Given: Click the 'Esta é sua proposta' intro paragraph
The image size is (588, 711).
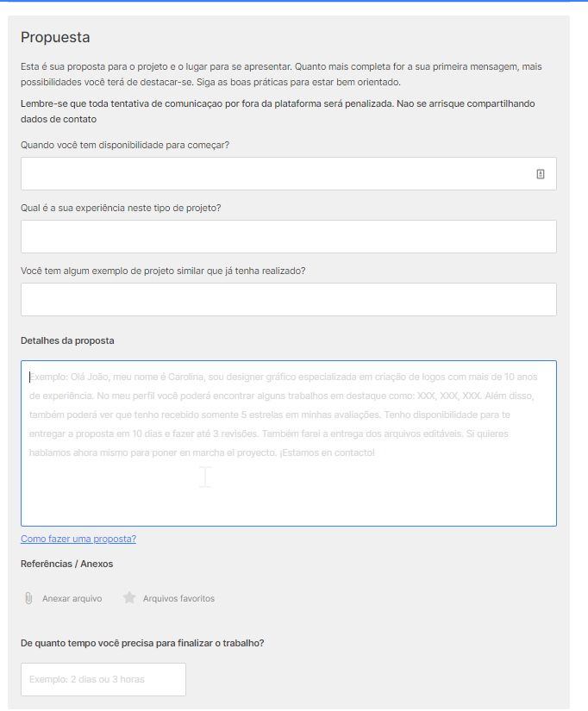Looking at the screenshot, I should (281, 74).
